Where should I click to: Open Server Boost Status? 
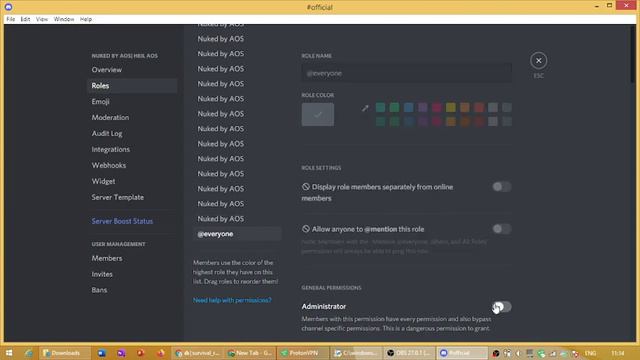point(133,221)
